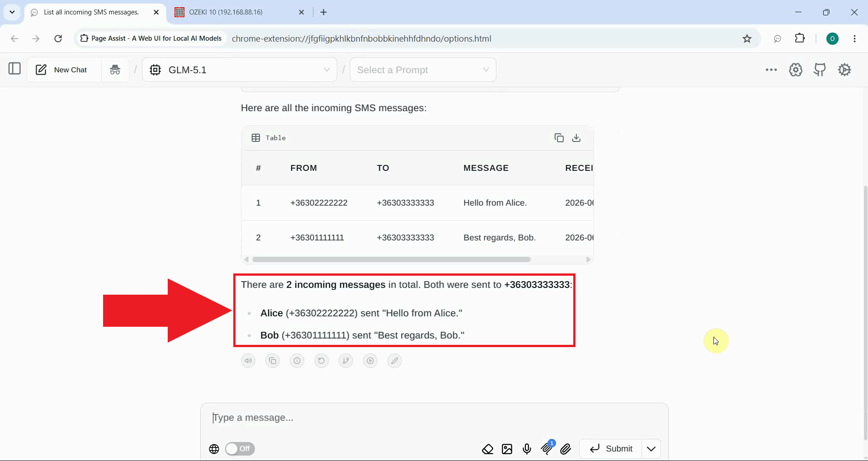Click table scroll right arrow
The image size is (868, 461).
588,259
